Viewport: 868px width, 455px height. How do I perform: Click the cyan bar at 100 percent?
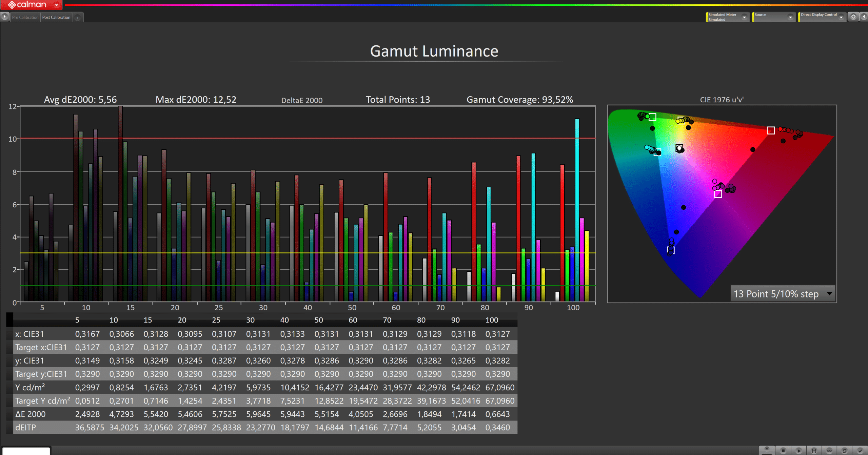(x=577, y=210)
